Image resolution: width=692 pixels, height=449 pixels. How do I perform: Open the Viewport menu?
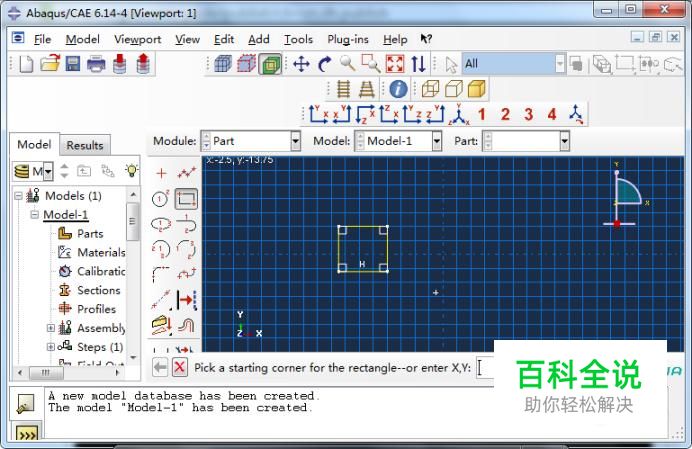pyautogui.click(x=137, y=39)
